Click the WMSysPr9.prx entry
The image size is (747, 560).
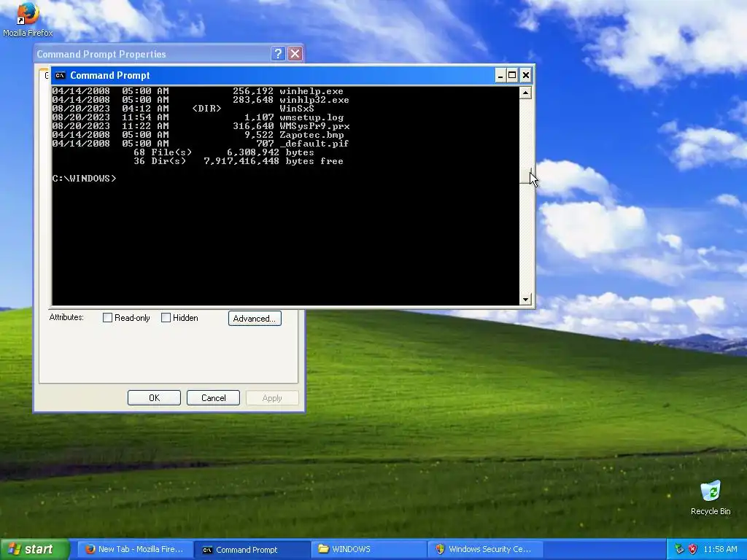click(x=201, y=126)
